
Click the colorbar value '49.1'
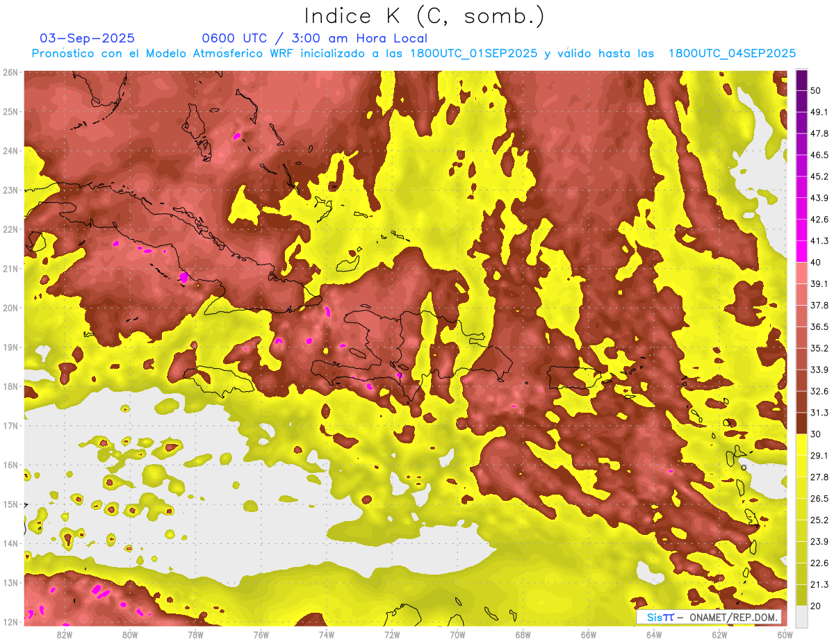pos(819,112)
